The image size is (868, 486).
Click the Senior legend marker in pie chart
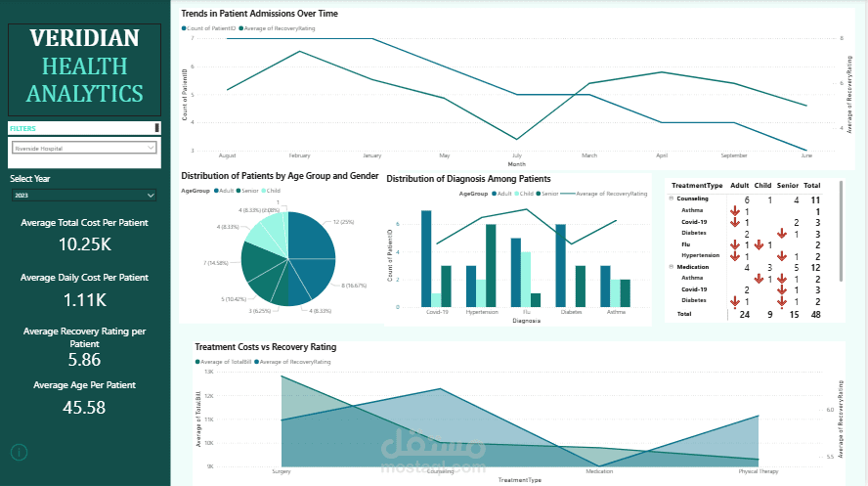tap(239, 191)
